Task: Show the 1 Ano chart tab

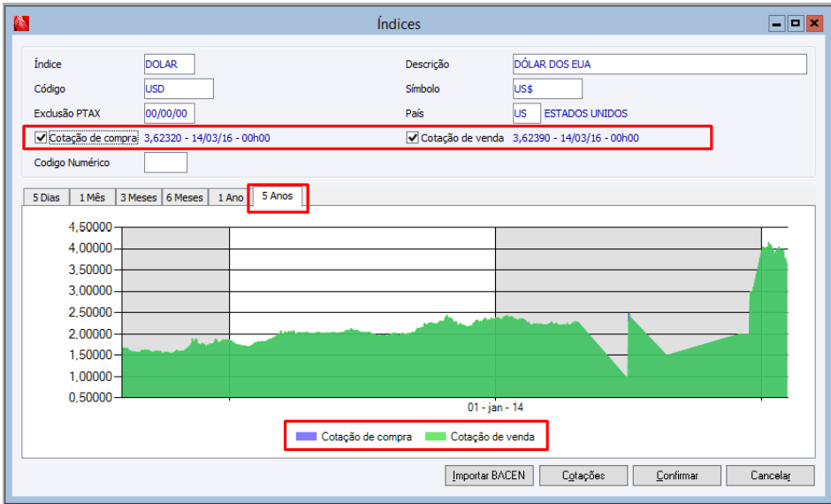Action: [231, 198]
